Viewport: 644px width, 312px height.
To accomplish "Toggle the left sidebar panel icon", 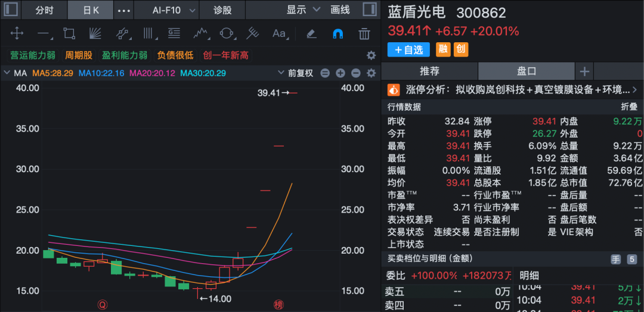I will click(x=10, y=10).
